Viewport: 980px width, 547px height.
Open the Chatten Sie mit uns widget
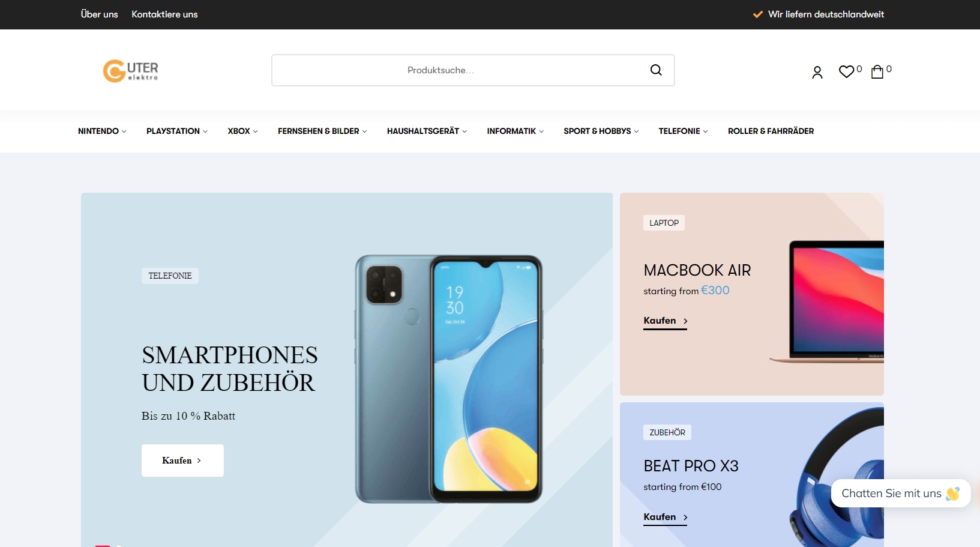(900, 494)
